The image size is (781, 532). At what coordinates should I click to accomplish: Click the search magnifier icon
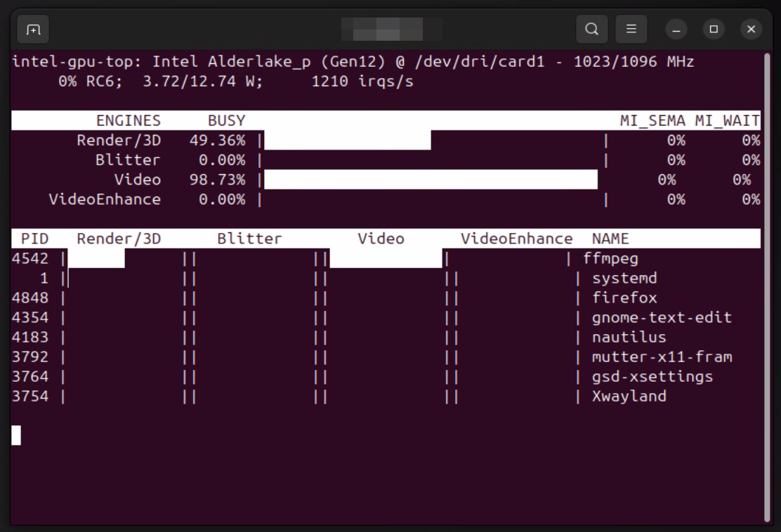pos(592,29)
